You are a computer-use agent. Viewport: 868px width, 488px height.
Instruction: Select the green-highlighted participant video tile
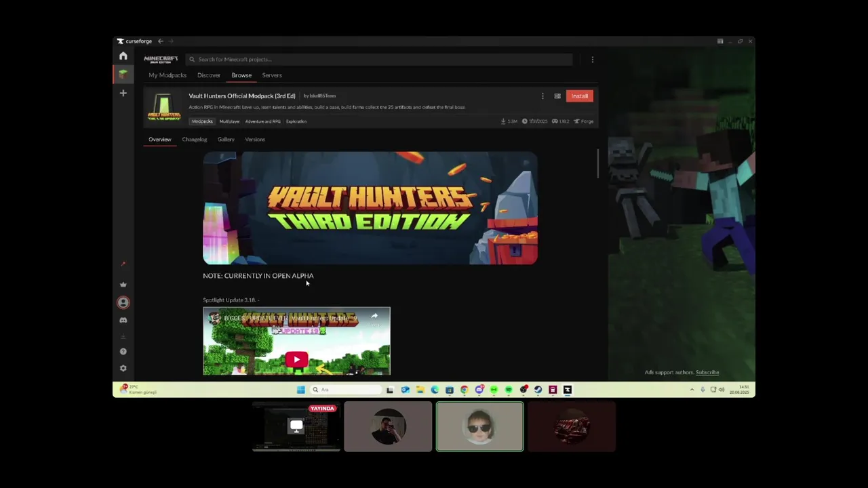[480, 426]
